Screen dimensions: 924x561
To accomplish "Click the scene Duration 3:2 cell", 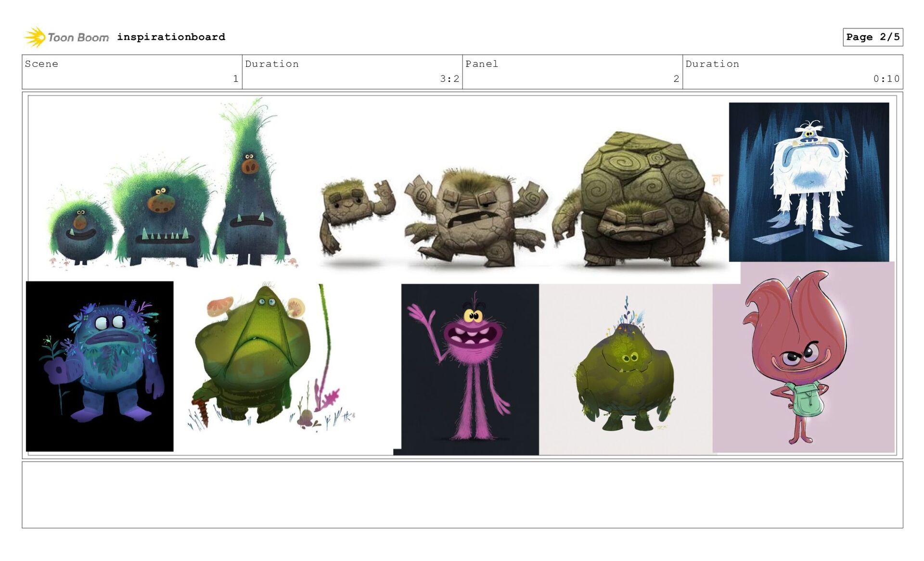I will (x=352, y=72).
